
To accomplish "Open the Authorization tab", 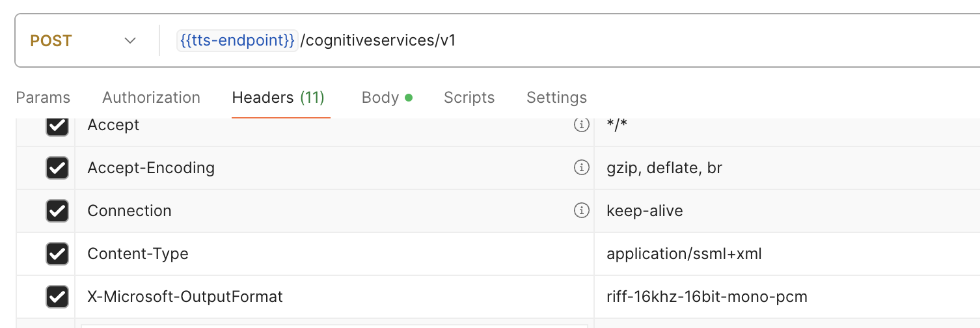I will [x=151, y=98].
